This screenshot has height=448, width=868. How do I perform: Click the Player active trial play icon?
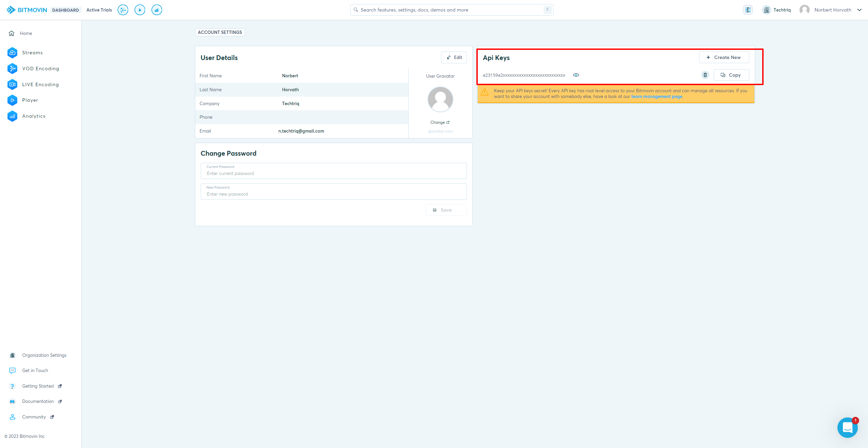pyautogui.click(x=140, y=10)
